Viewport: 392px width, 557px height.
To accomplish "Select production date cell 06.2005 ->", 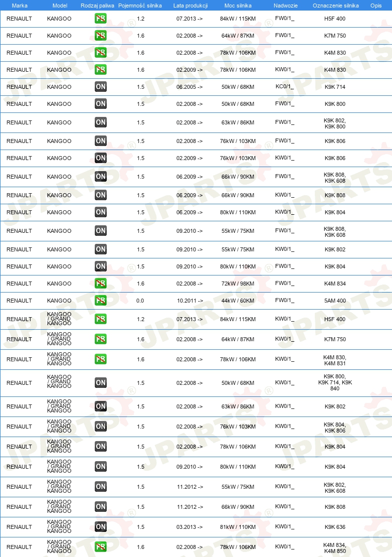I will [x=189, y=87].
